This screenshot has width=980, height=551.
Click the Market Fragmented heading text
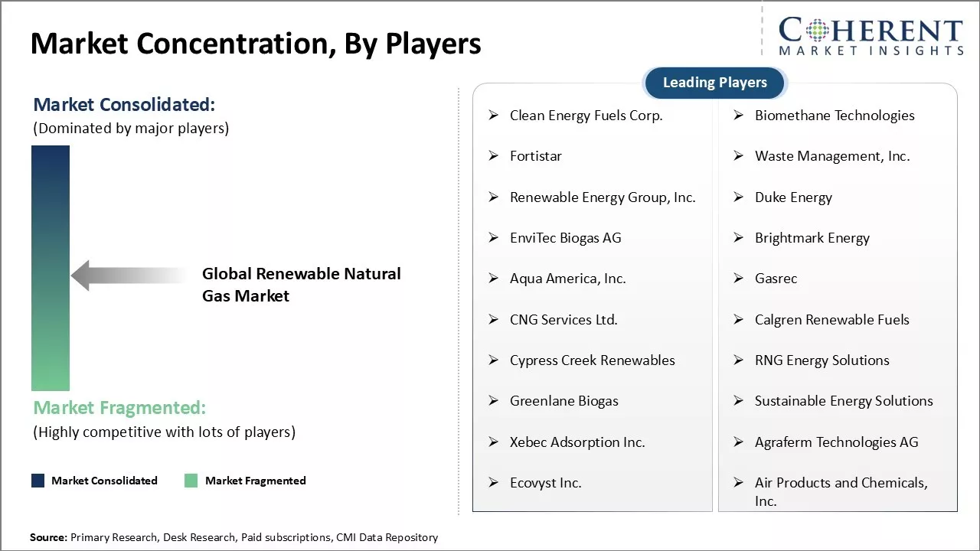(x=119, y=408)
